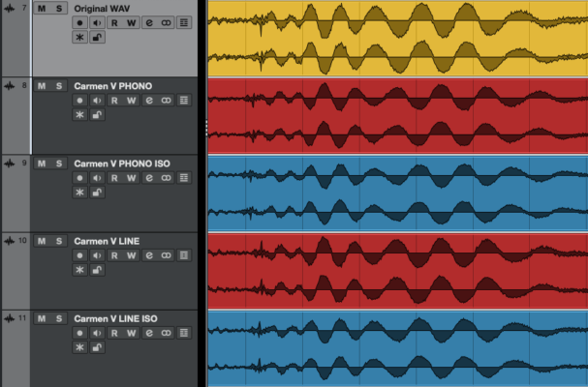Open lanes list icon on Carmen V PHONO

click(x=184, y=100)
